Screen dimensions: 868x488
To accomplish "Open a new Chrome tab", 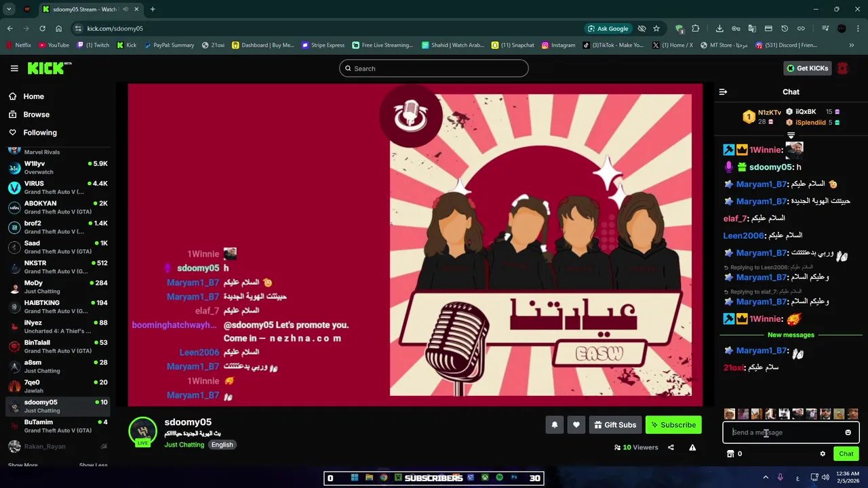I will coord(153,9).
